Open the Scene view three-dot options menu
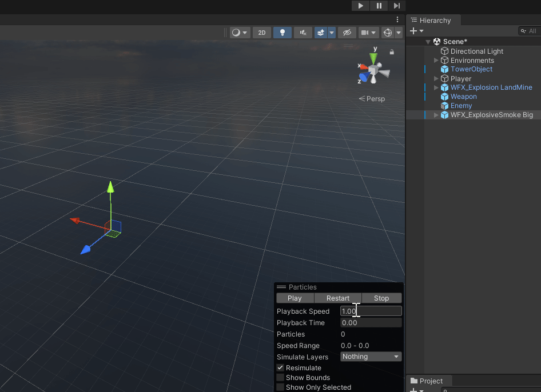Viewport: 541px width, 392px height. [x=397, y=19]
